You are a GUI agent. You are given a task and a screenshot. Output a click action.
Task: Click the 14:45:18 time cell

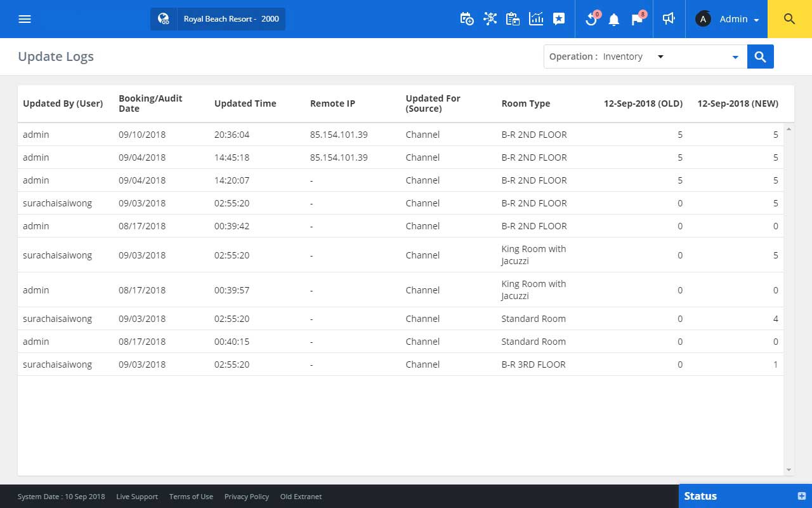tap(232, 157)
